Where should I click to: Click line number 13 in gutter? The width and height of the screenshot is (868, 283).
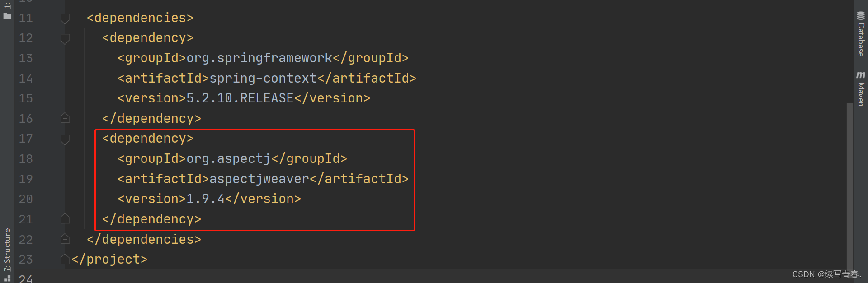click(26, 58)
